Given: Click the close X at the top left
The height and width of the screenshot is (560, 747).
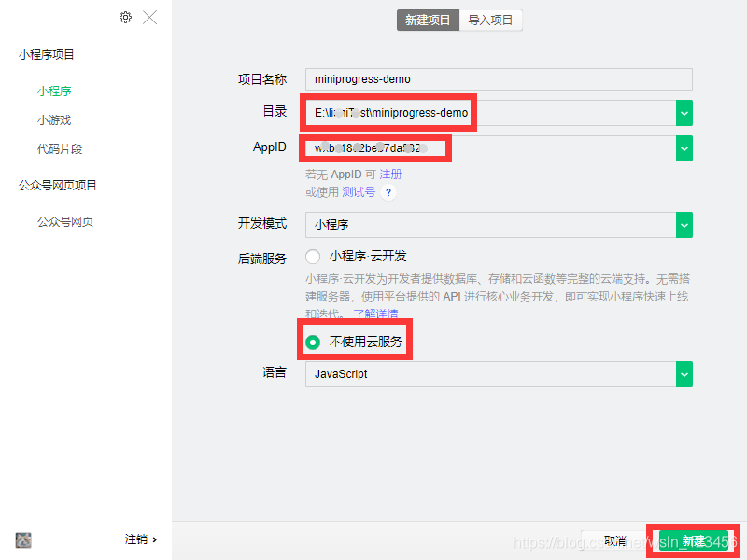Looking at the screenshot, I should pos(150,17).
